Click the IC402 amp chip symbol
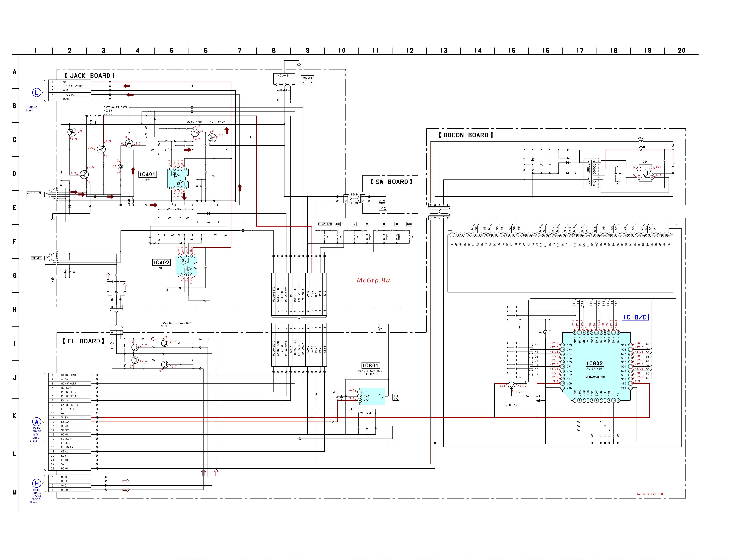Viewport: 745px width, 560px height. pos(186,265)
